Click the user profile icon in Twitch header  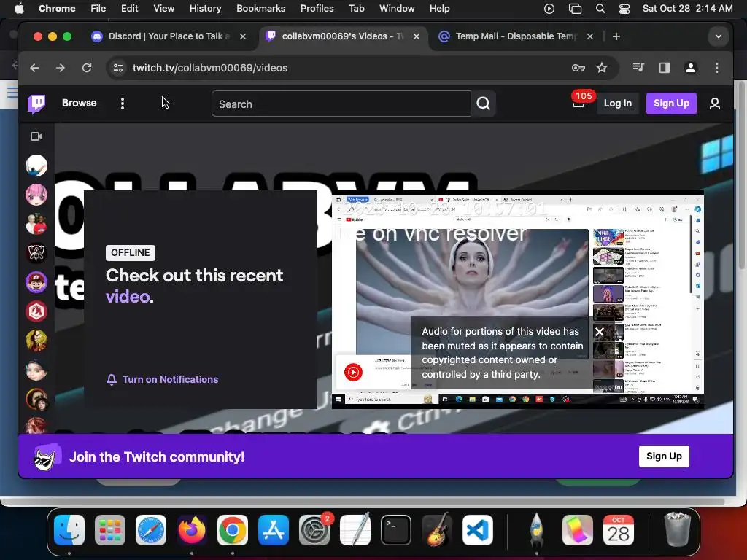coord(715,104)
